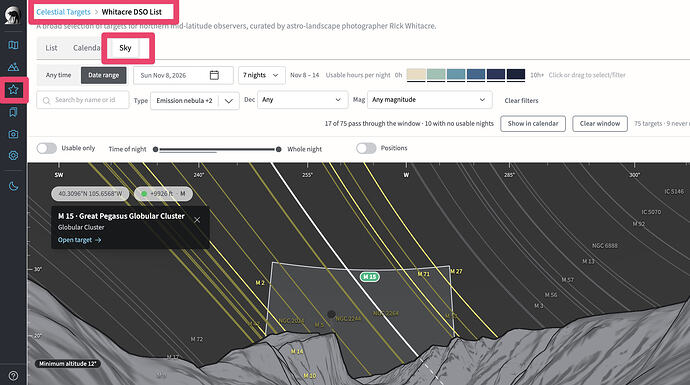
Task: Click the Search by name or id field
Action: pyautogui.click(x=83, y=100)
